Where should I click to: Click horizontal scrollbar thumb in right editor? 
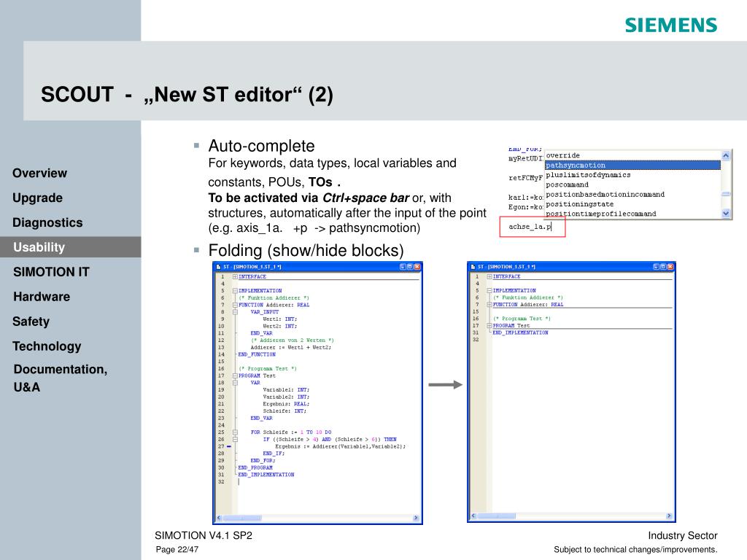(496, 516)
